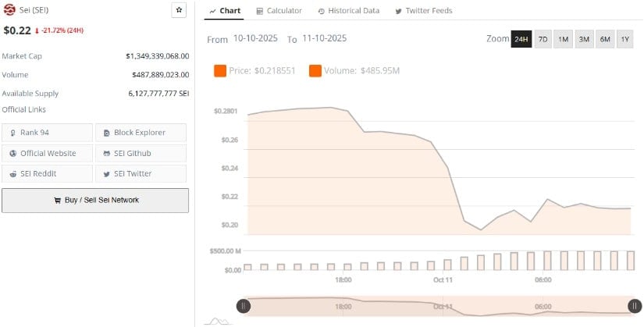The height and width of the screenshot is (327, 644).
Task: Visit the SEI Github link
Action: tap(141, 153)
